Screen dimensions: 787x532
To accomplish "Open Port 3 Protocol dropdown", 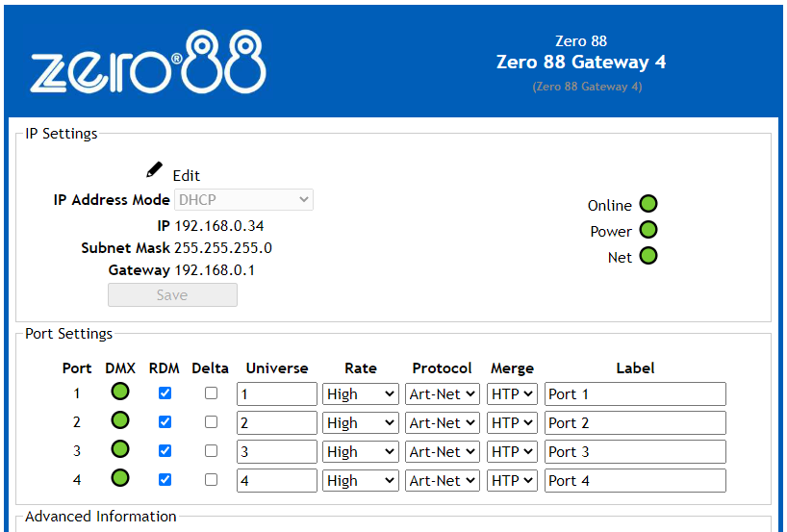I will pyautogui.click(x=443, y=452).
